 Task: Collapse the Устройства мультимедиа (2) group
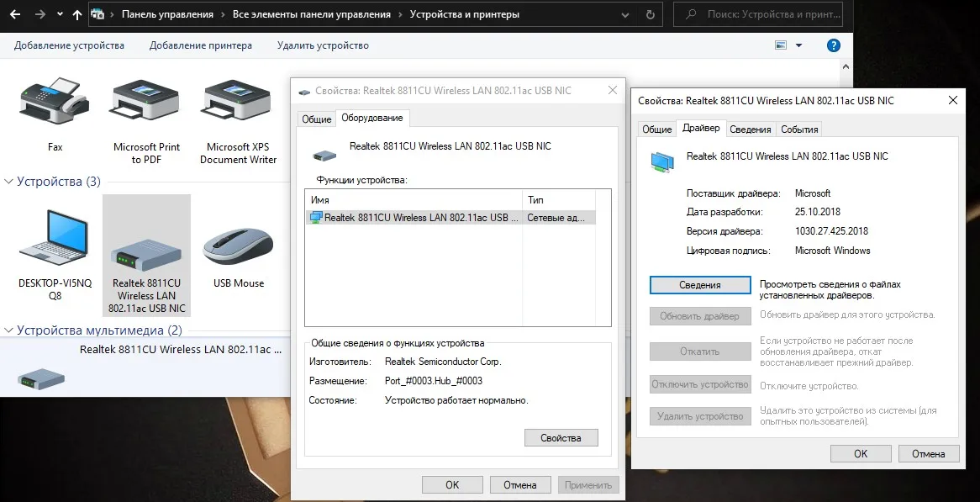pyautogui.click(x=8, y=330)
